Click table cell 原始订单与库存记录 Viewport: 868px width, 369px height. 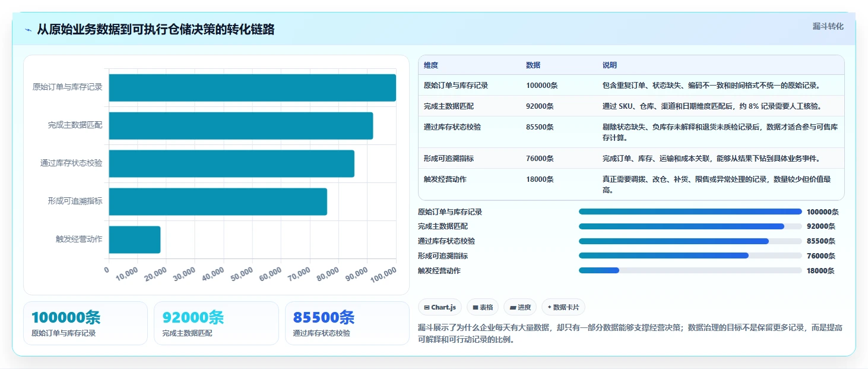pos(456,86)
